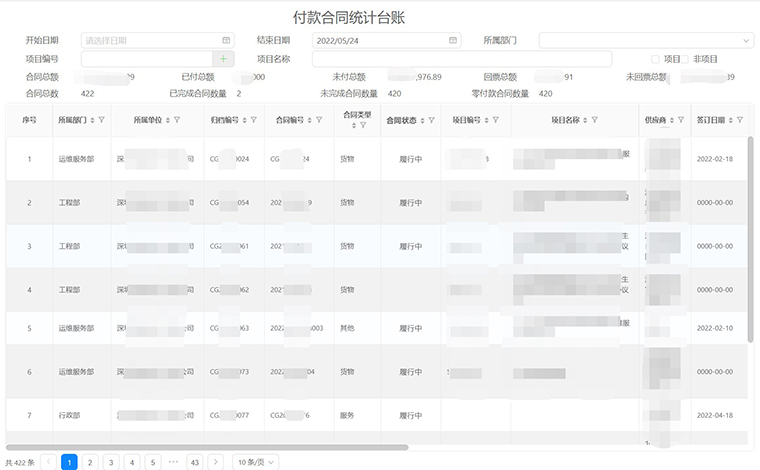Click the calendar icon in 结束日期 field
The height and width of the screenshot is (470, 760).
point(453,41)
